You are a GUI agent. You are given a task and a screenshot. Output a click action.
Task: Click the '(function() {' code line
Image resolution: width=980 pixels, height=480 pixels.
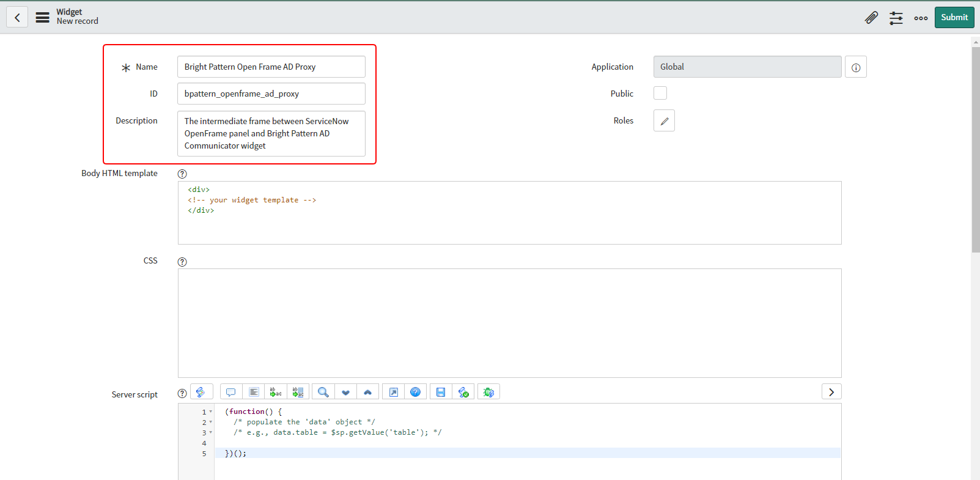[253, 412]
